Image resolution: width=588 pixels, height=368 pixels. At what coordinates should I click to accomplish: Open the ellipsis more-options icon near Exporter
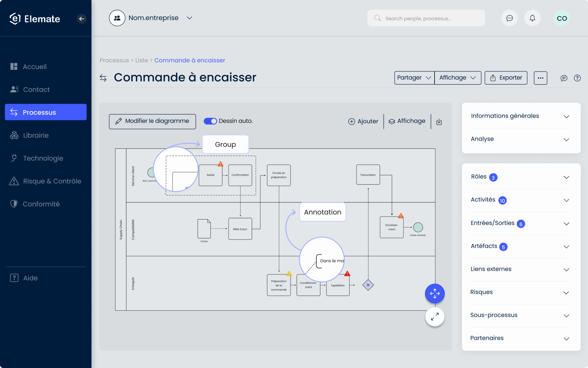[541, 78]
